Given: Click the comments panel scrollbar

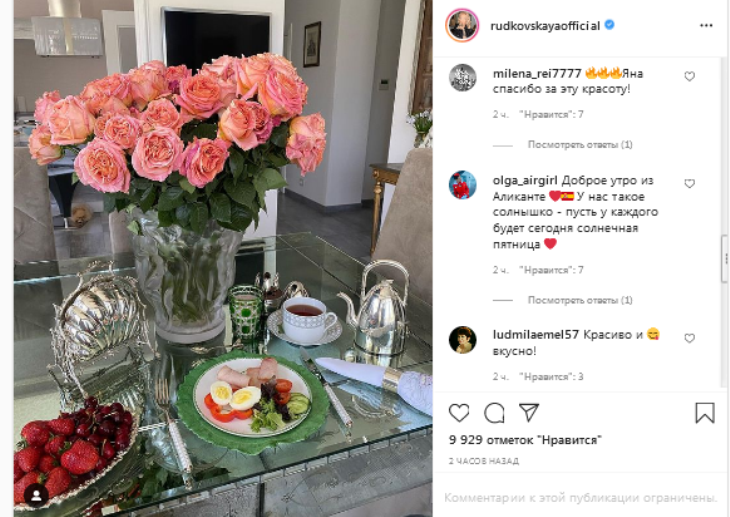Looking at the screenshot, I should click(725, 258).
